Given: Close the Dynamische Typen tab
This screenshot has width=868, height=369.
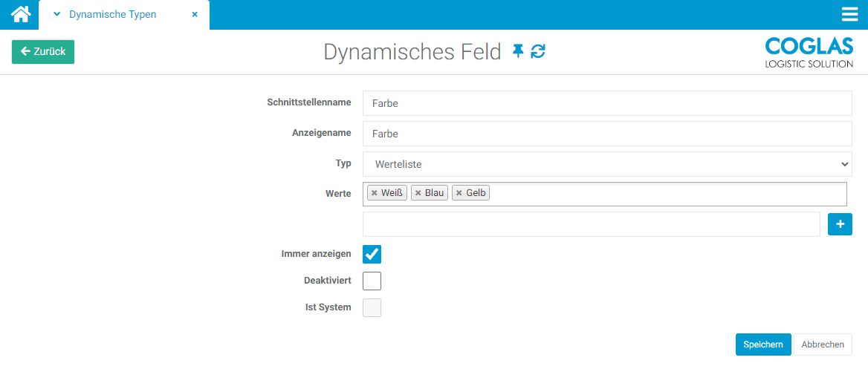Looking at the screenshot, I should pos(195,15).
